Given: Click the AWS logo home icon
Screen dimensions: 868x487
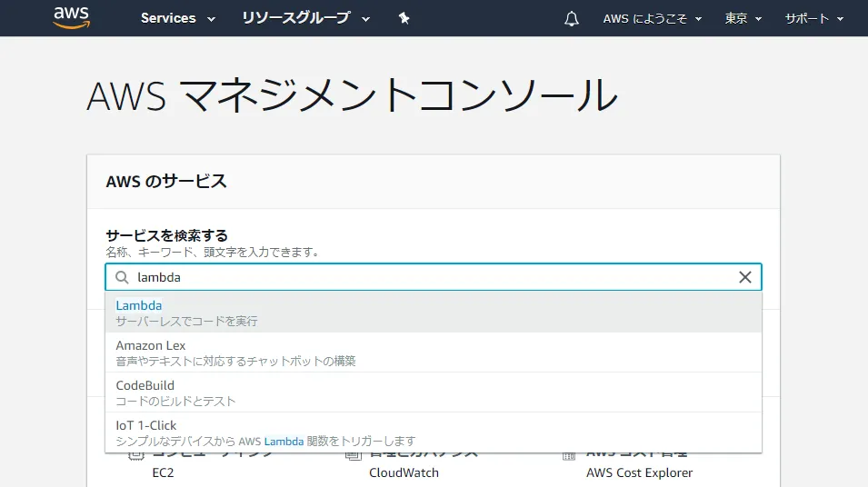Looking at the screenshot, I should (71, 18).
